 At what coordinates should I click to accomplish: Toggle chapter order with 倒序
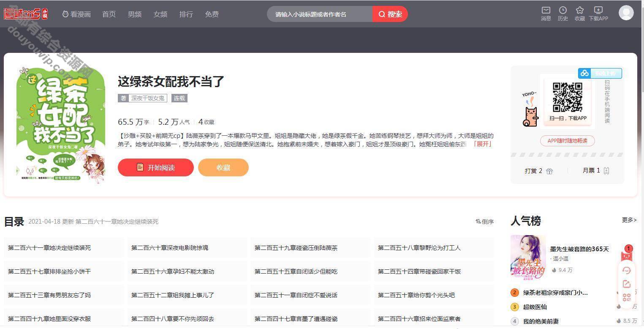[484, 222]
